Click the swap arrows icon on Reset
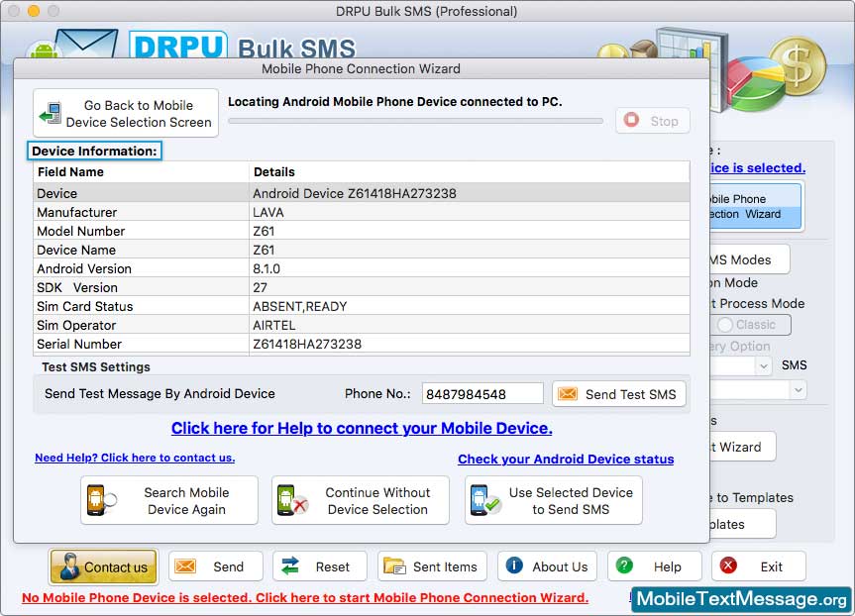Screen dimensions: 855x616 [290, 565]
